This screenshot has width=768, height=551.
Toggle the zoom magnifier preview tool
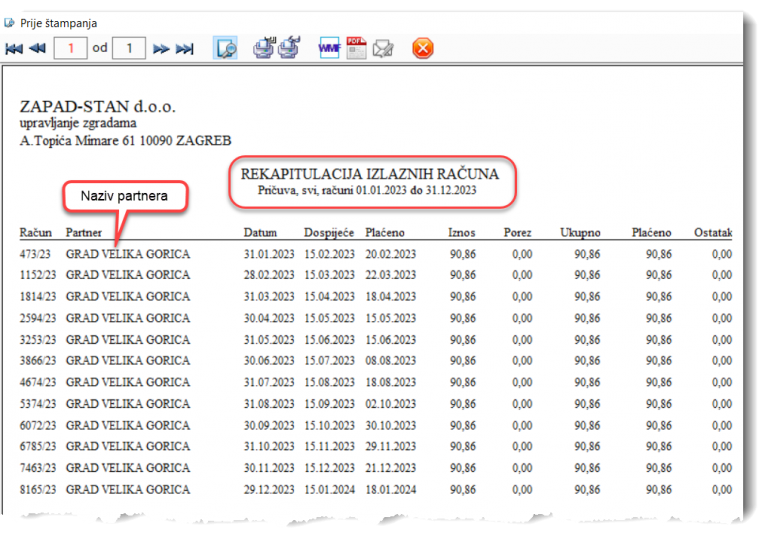pos(225,48)
